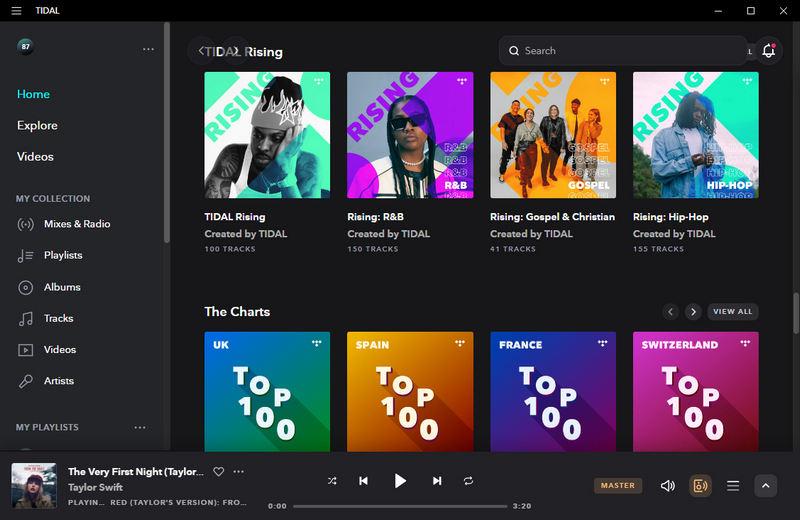Screen dimensions: 800x520
Task: Open Red (Taylor's Version) playing-from link
Action: coord(179,503)
